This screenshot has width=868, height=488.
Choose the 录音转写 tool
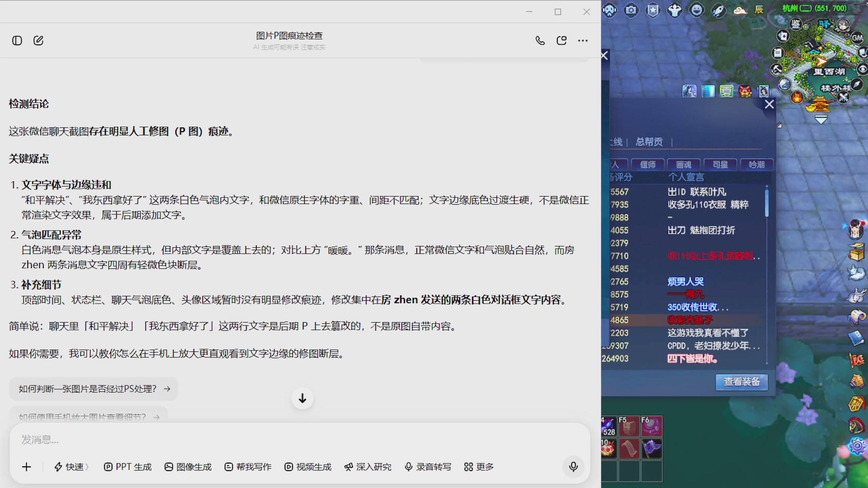pos(428,467)
